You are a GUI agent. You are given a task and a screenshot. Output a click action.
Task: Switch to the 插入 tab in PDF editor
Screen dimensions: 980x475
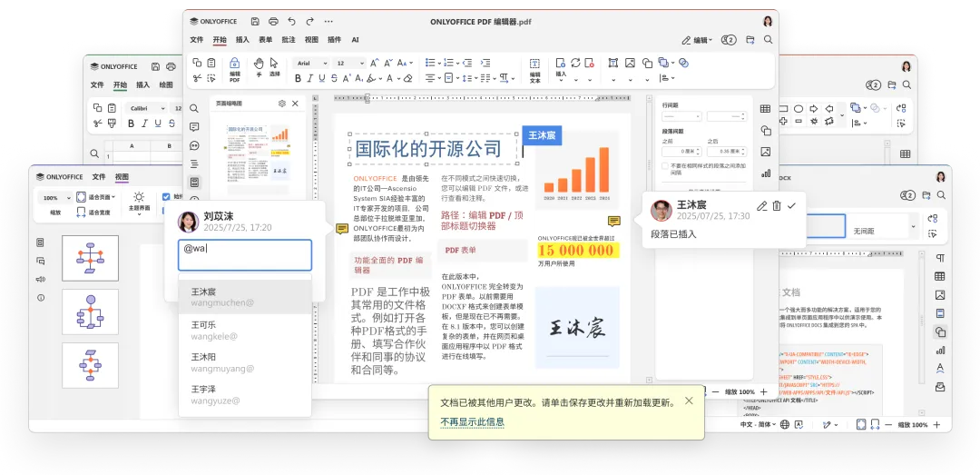(x=242, y=39)
